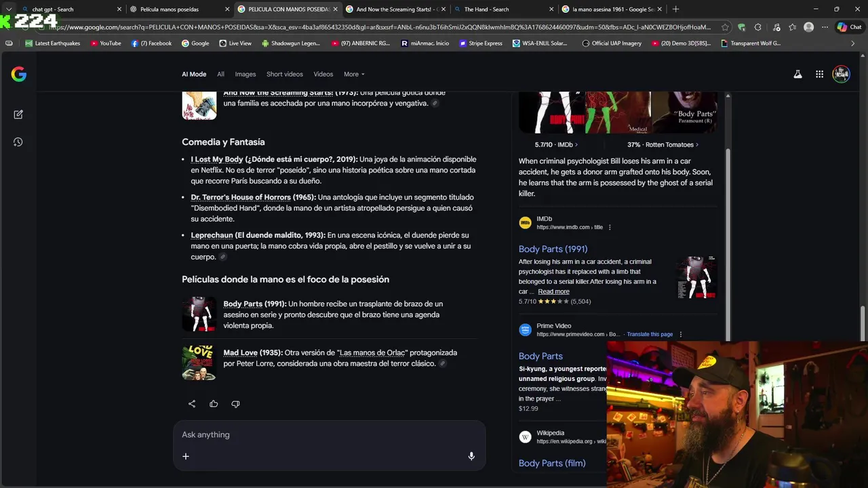Open the tab list dropdown arrow
This screenshot has height=488, width=868.
8,9
